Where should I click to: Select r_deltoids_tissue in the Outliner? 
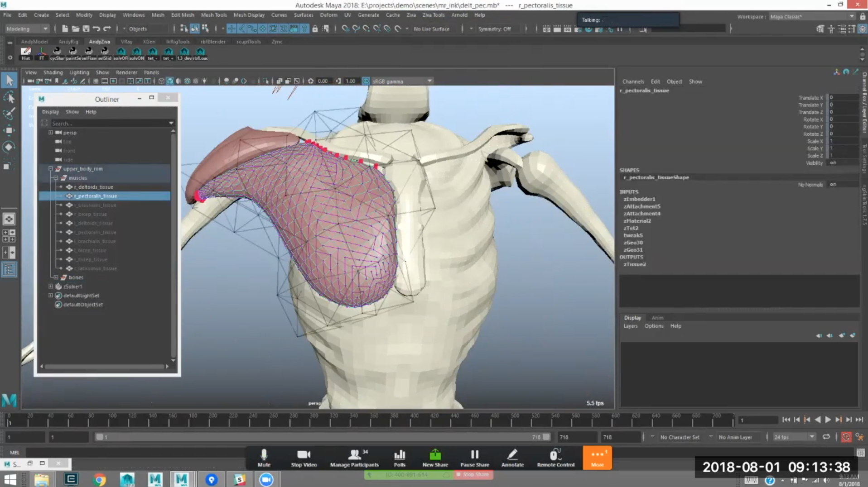[x=94, y=187]
